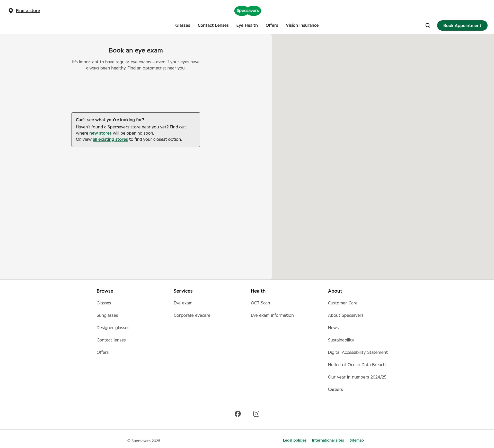
Task: Open Corporate eyecare footer link
Action: pyautogui.click(x=192, y=315)
